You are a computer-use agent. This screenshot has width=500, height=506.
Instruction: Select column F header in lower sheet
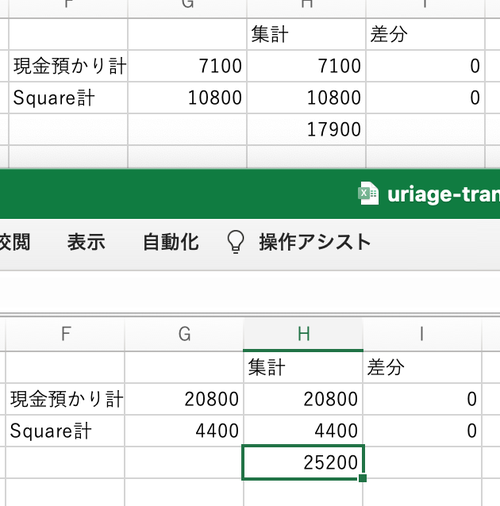66,334
